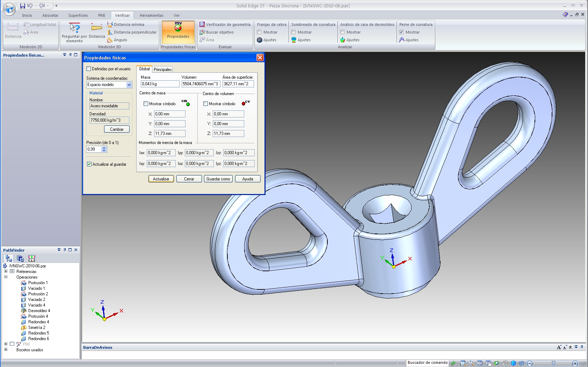Click the Precisión spinner arrows

tap(104, 149)
